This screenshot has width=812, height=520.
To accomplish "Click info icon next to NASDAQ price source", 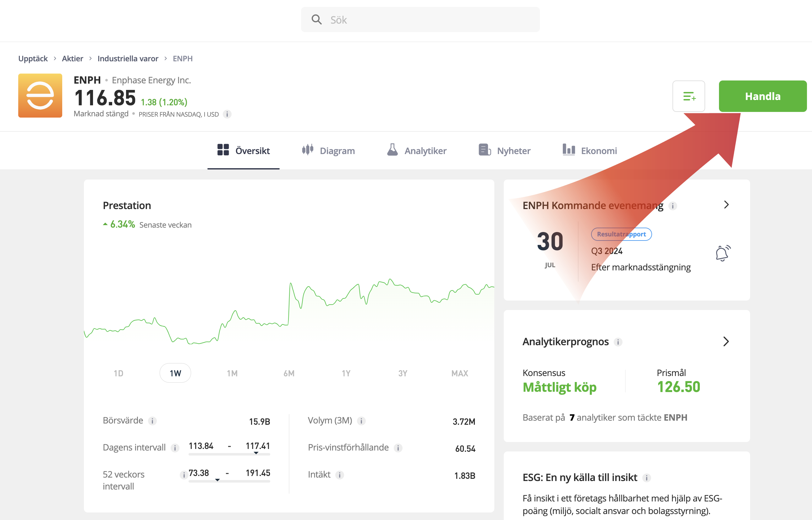I will click(x=228, y=114).
